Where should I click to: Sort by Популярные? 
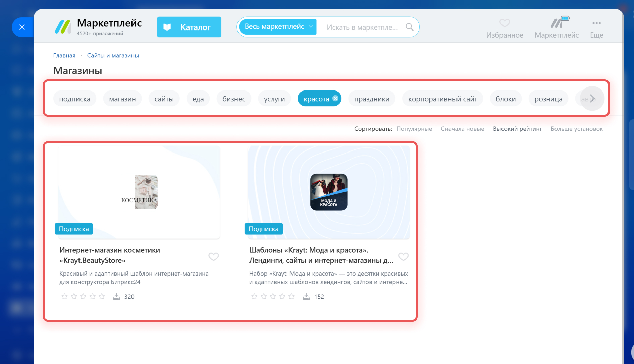tap(414, 129)
